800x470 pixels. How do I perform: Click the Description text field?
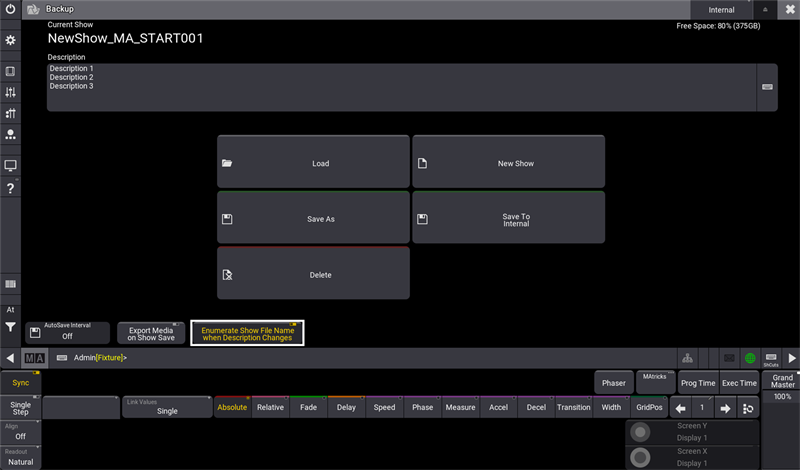[400, 87]
